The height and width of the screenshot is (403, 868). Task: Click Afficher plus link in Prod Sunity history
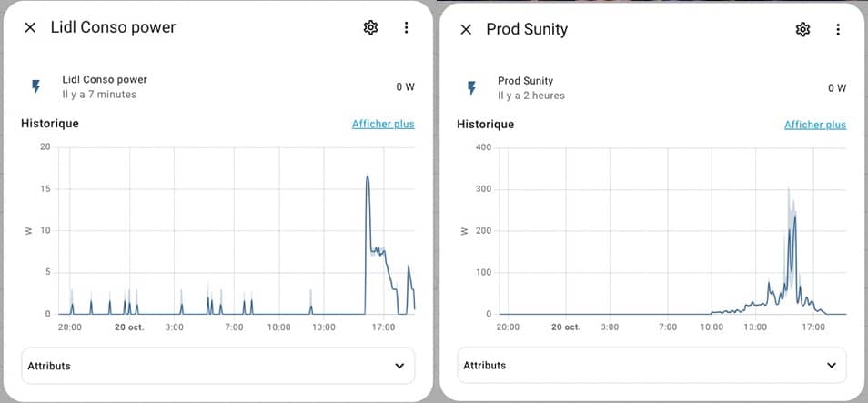pos(815,126)
